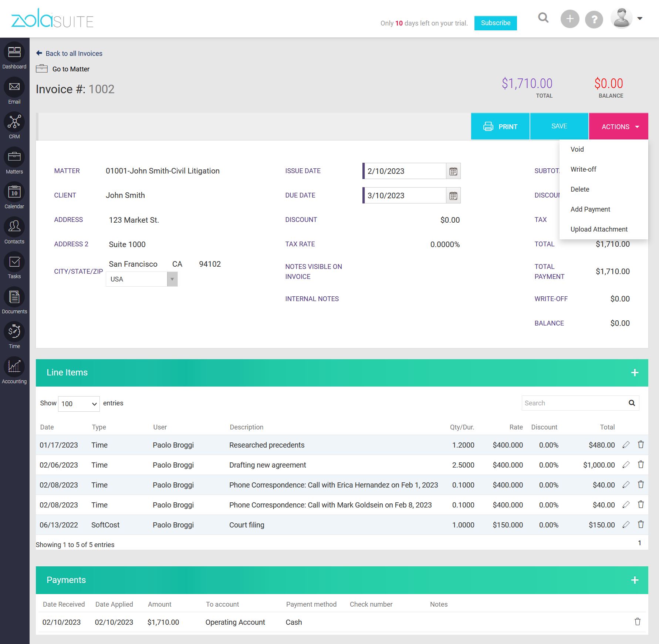Expand the USA country dropdown
Viewport: 659px width, 644px height.
point(172,279)
